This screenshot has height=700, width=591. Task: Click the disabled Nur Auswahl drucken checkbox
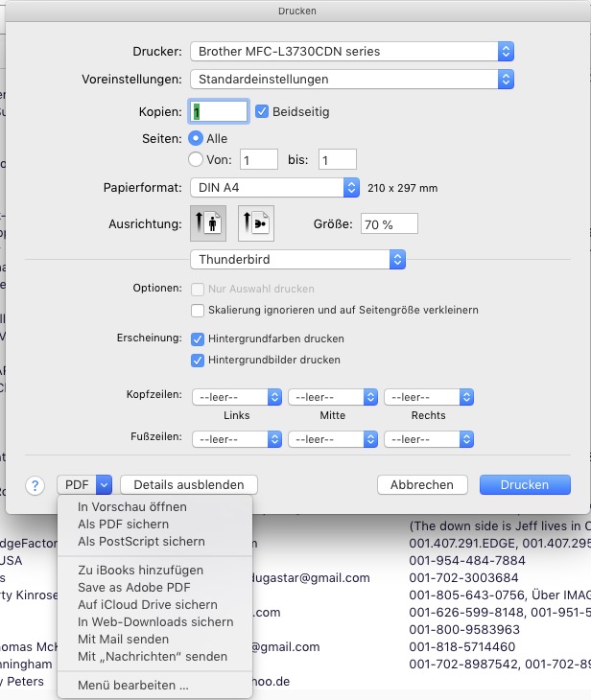pos(198,290)
